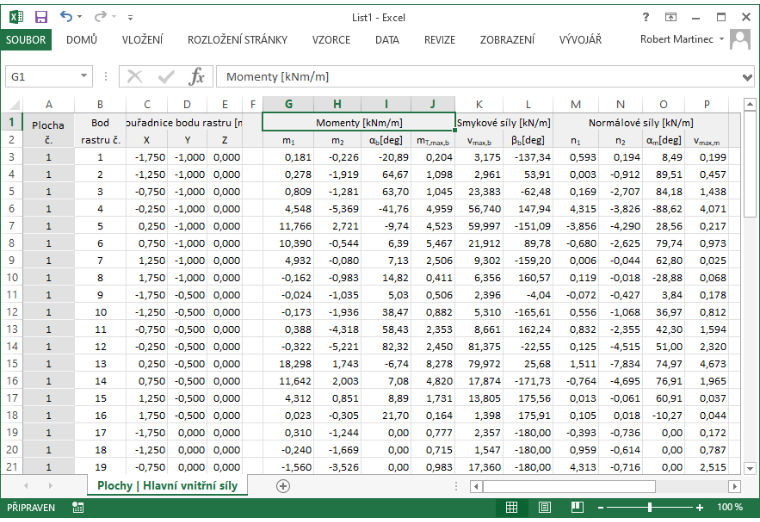Screen dimensions: 760x522
Task: Switch to the VLOŽENÍ ribbon tab
Action: click(142, 40)
